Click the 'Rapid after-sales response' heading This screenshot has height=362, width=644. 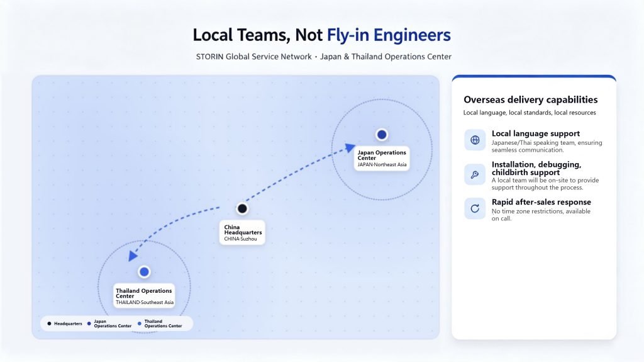tap(541, 202)
